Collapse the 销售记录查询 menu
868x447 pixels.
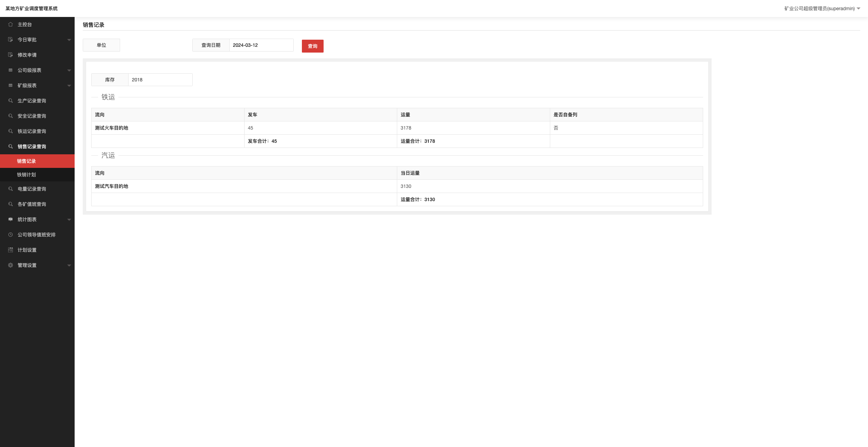coord(37,147)
